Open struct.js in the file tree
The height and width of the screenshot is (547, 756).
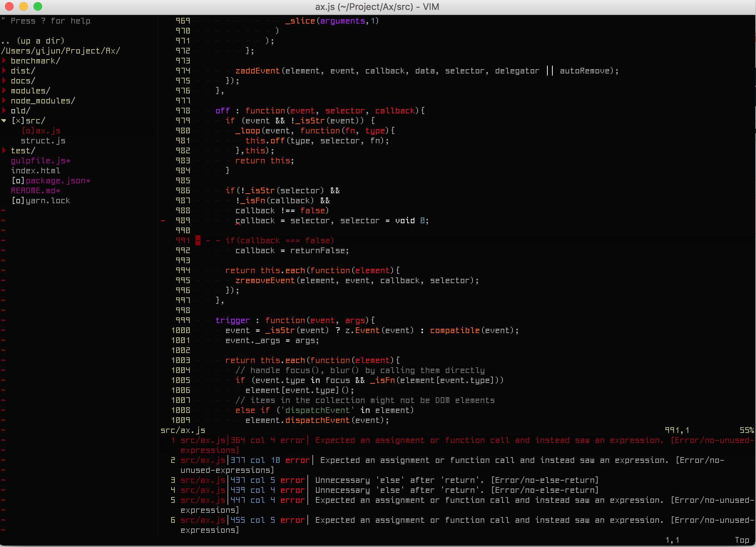pos(43,141)
